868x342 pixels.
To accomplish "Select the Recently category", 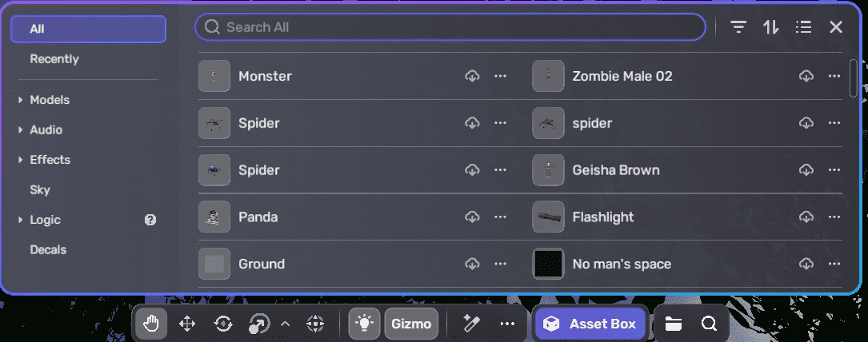I will (x=54, y=59).
